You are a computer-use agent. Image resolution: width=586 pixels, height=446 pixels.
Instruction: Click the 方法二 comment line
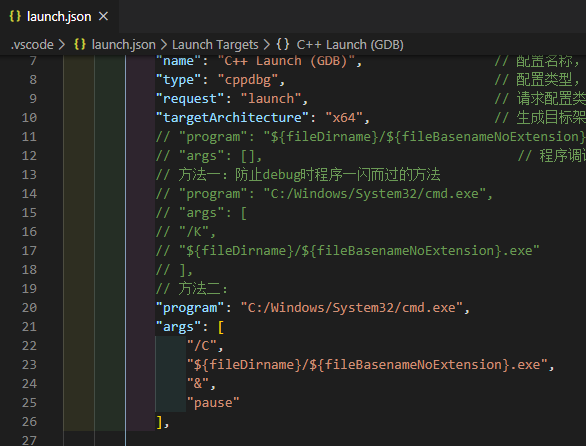[x=192, y=289]
